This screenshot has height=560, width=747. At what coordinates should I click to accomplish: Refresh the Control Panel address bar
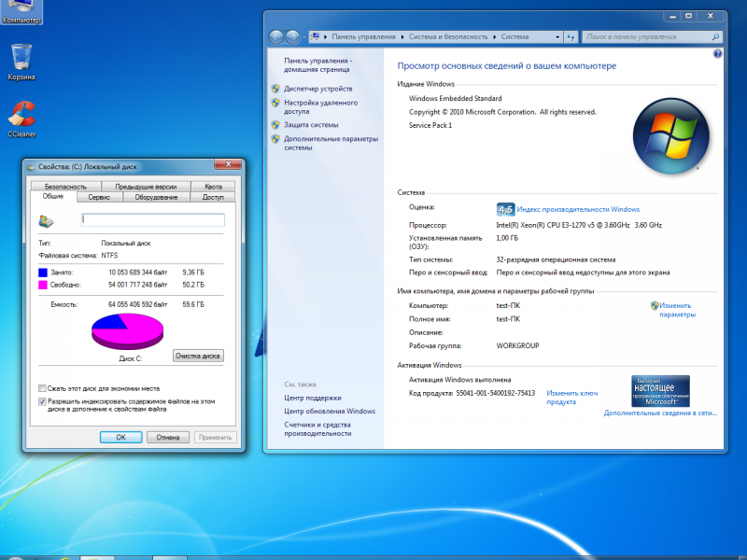[x=571, y=36]
